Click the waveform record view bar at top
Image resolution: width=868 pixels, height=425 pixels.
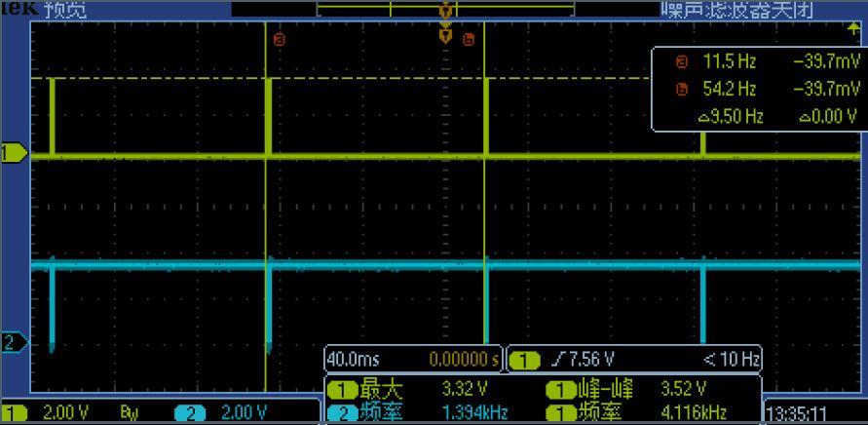pos(446,10)
